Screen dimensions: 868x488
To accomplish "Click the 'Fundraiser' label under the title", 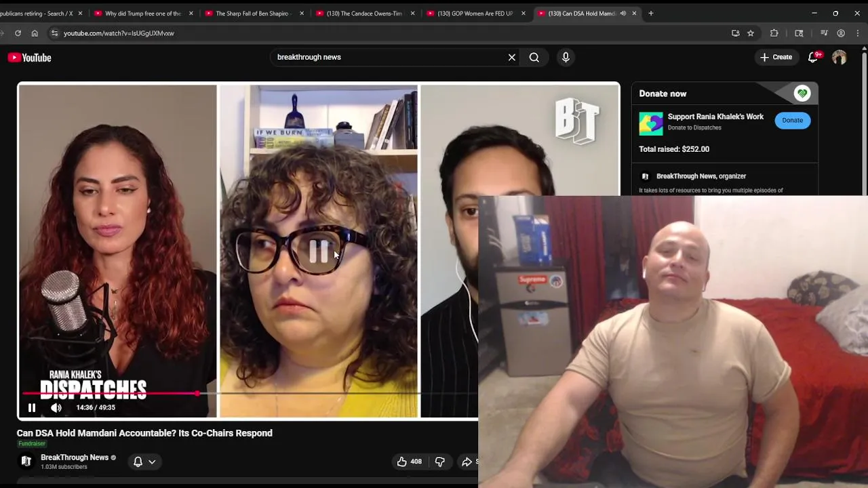I will point(32,444).
